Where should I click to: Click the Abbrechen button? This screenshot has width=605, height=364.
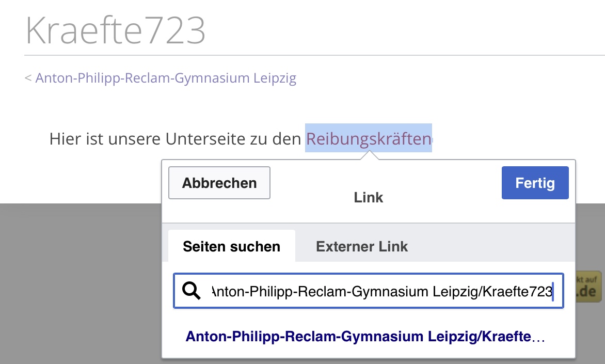coord(219,183)
